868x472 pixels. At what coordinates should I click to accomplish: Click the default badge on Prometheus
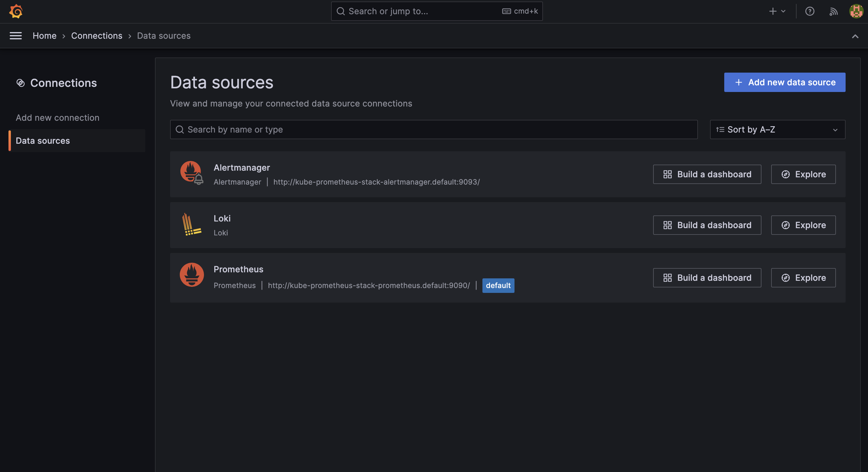pyautogui.click(x=498, y=285)
